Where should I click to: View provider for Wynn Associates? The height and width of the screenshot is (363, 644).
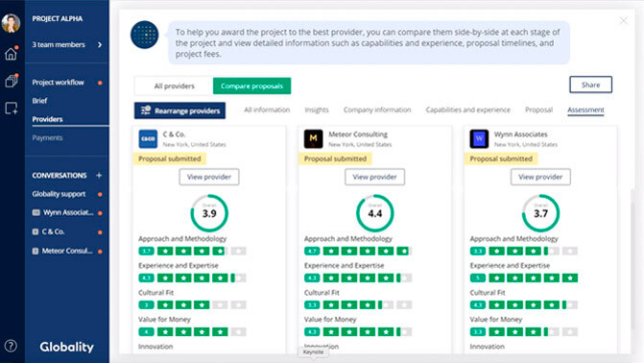[540, 177]
